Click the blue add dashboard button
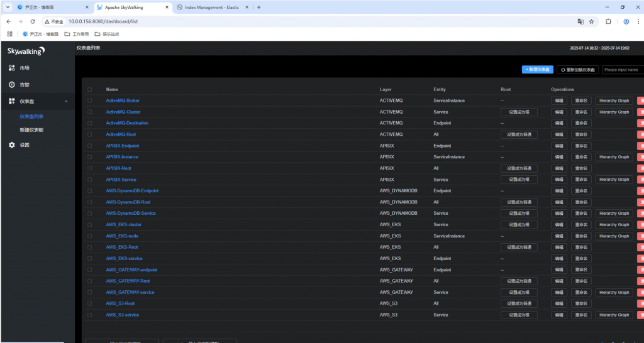Screen dimensions: 644x343 538,70
